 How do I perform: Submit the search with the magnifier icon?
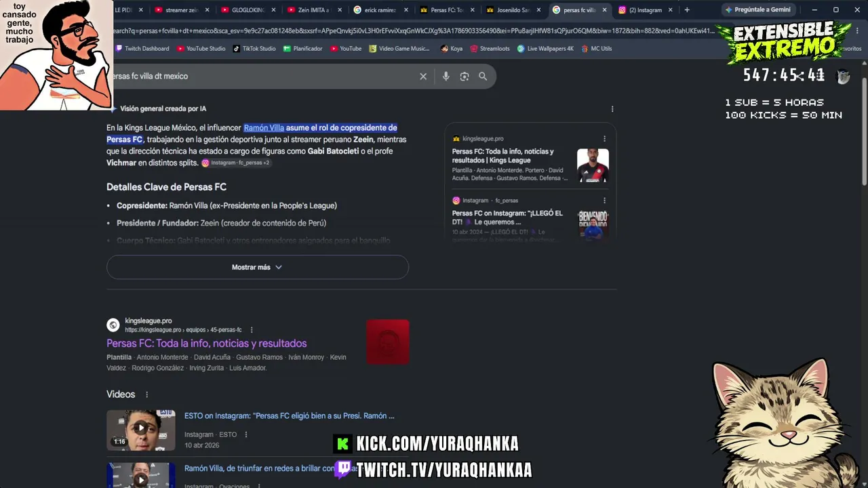point(483,77)
